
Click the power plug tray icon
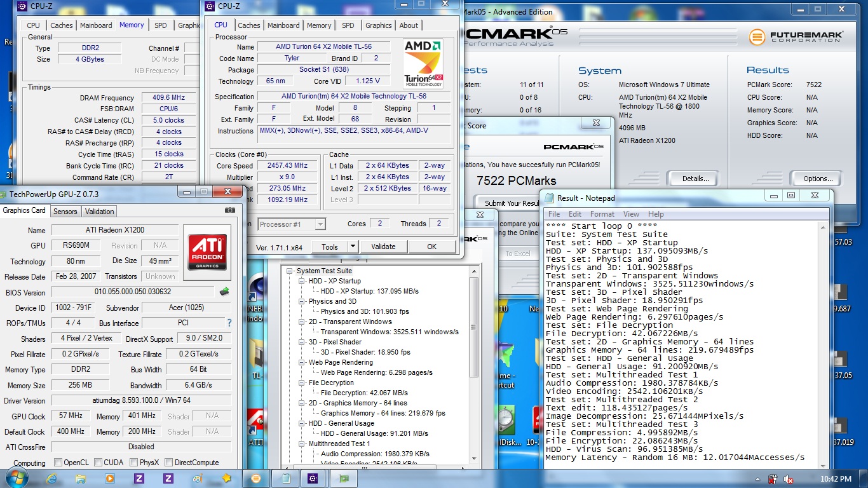tap(773, 479)
